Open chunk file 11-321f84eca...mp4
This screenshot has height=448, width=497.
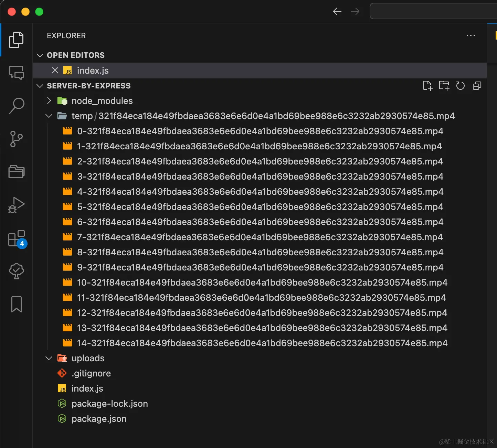[x=260, y=298]
